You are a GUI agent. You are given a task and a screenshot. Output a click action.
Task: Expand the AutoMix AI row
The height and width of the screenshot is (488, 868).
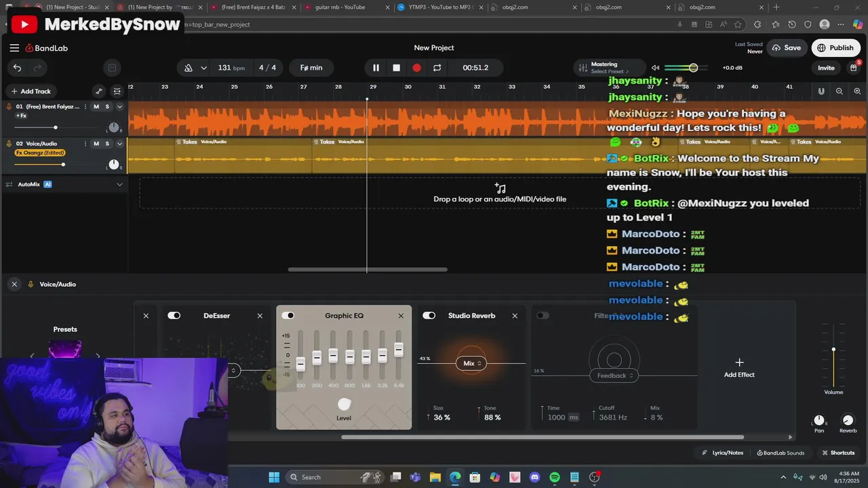point(119,184)
